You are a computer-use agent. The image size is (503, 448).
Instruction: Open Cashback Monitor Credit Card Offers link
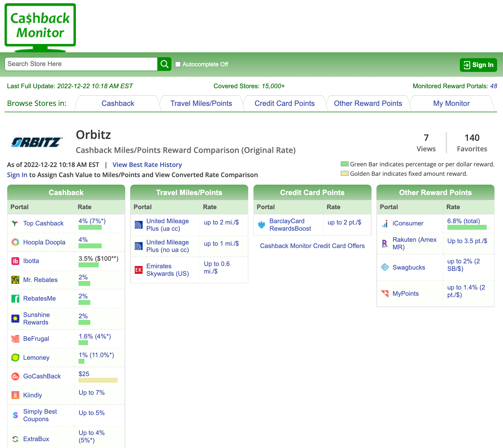(312, 246)
